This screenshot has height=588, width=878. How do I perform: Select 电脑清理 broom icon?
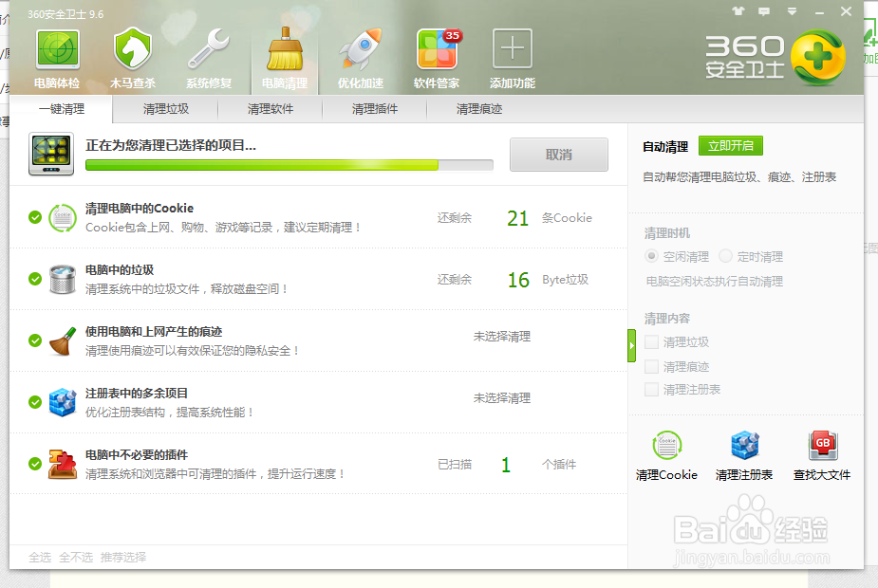(x=285, y=49)
